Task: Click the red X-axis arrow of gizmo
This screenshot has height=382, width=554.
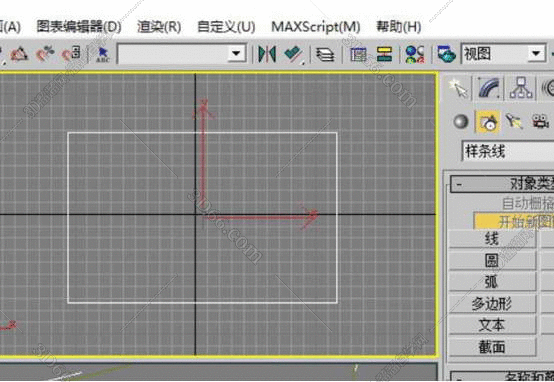Action: [261, 216]
